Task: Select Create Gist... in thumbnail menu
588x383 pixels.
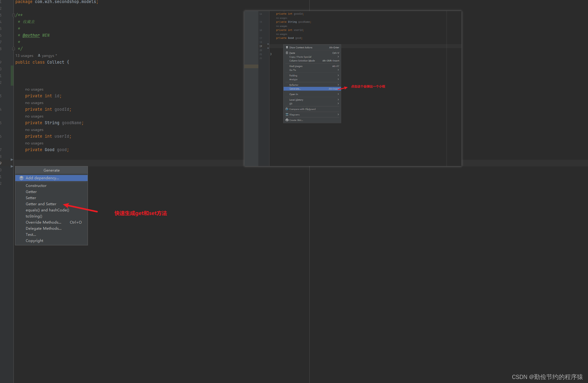Action: pos(312,120)
